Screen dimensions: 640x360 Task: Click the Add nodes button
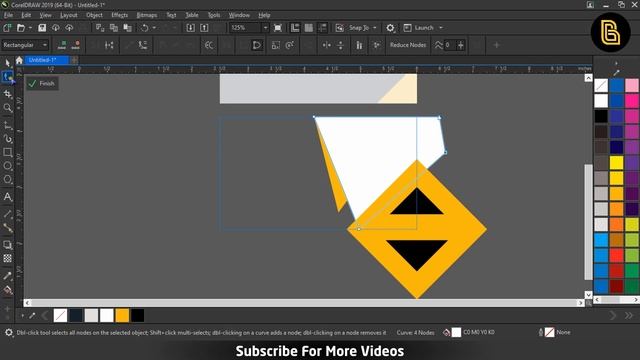[x=62, y=45]
